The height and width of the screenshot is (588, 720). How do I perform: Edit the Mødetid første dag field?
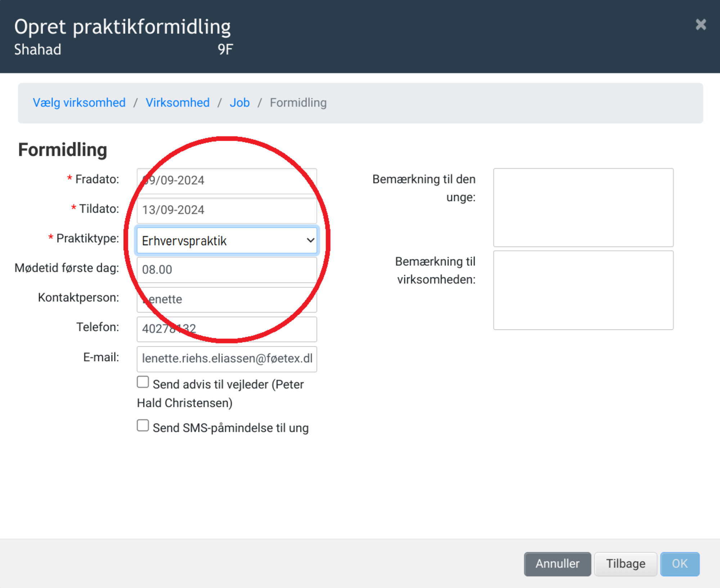[227, 270]
